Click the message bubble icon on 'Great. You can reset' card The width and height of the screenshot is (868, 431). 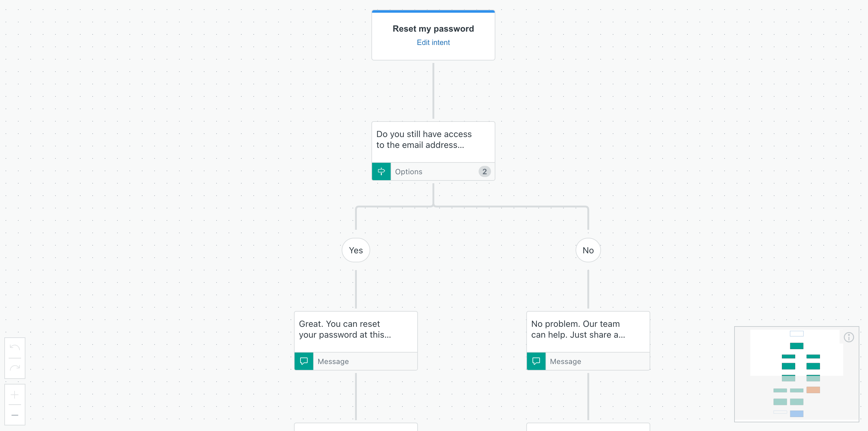coord(303,361)
